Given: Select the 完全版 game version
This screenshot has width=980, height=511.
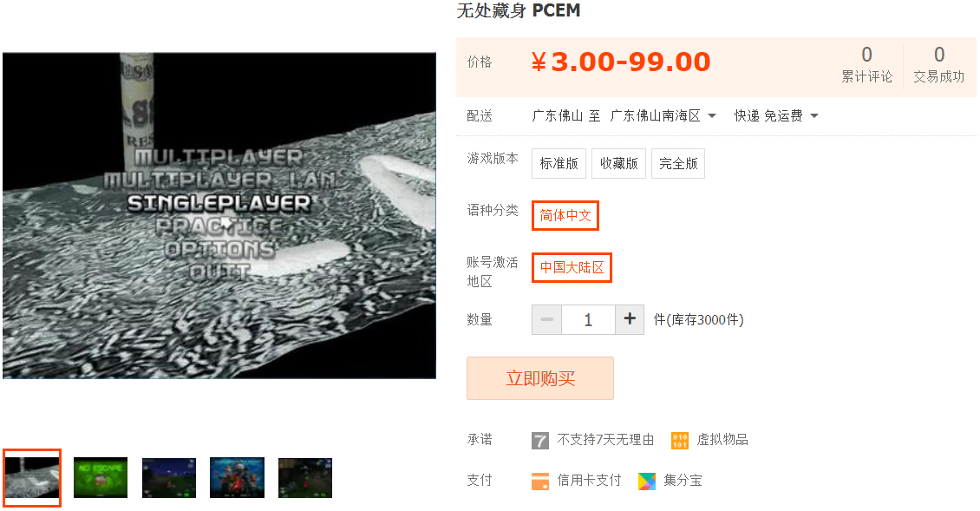Looking at the screenshot, I should point(678,163).
